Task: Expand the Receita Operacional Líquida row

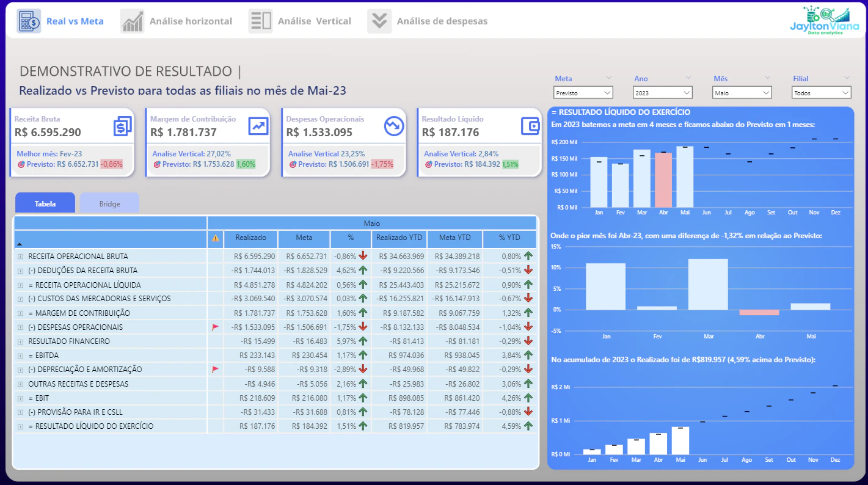Action: [21, 285]
